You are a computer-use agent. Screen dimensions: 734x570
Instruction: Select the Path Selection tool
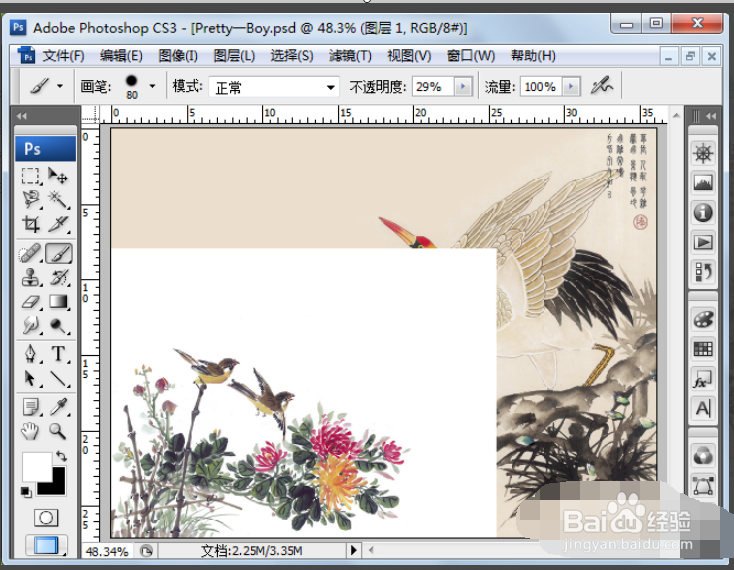click(31, 378)
